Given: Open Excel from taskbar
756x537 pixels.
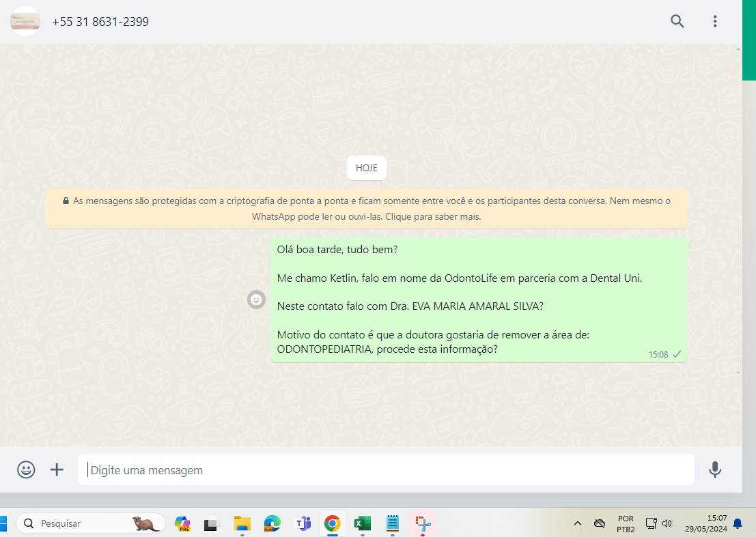Looking at the screenshot, I should point(362,523).
